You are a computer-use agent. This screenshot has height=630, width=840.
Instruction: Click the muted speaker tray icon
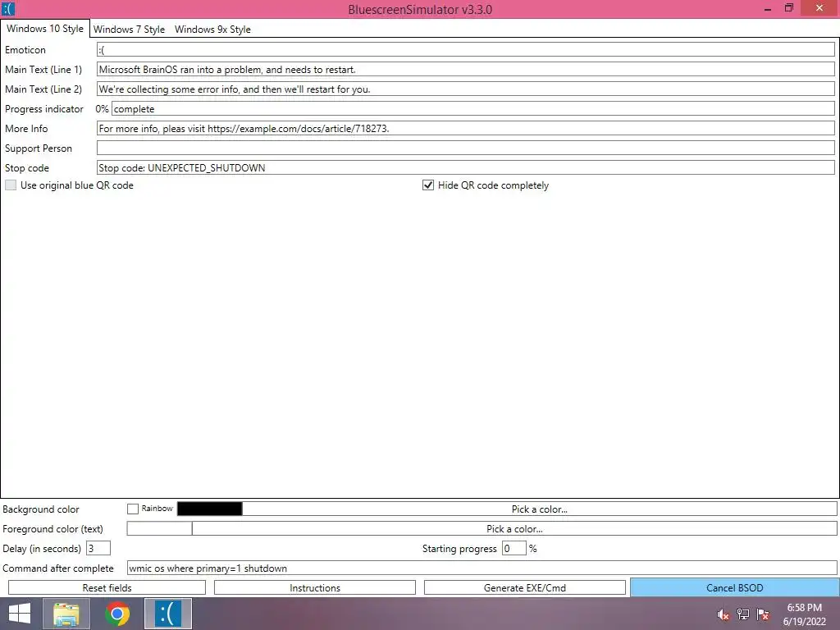pos(724,614)
